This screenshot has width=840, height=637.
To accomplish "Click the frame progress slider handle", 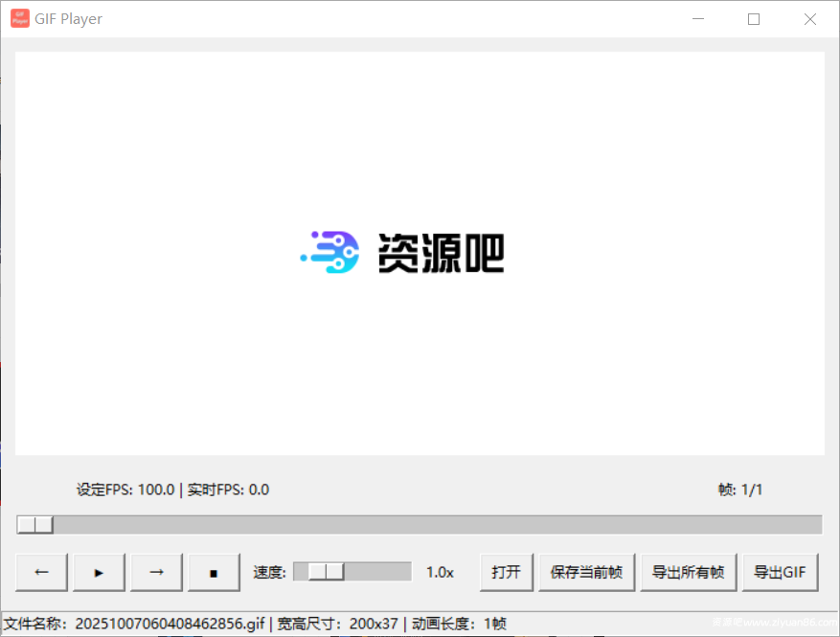I will coord(35,525).
